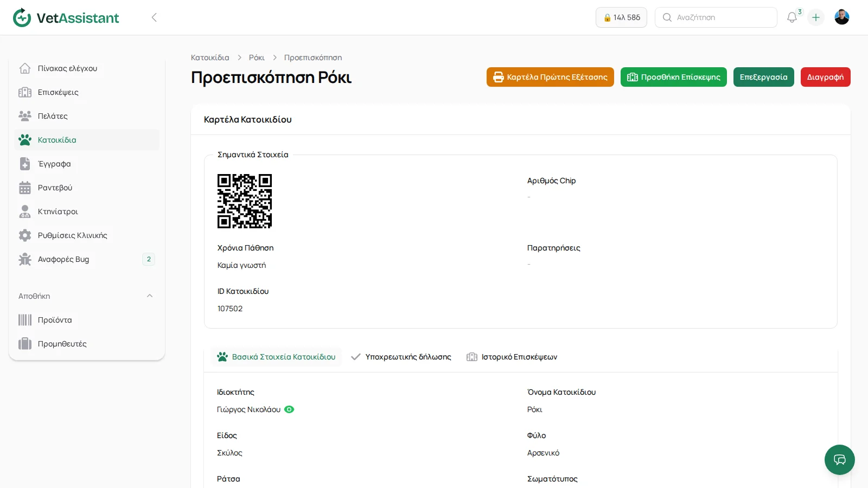
Task: Click Προσθήκη Επίσκεψης button
Action: coord(674,77)
